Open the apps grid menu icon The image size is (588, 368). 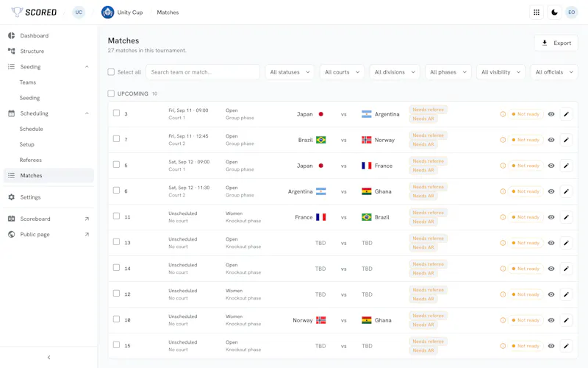(x=537, y=13)
